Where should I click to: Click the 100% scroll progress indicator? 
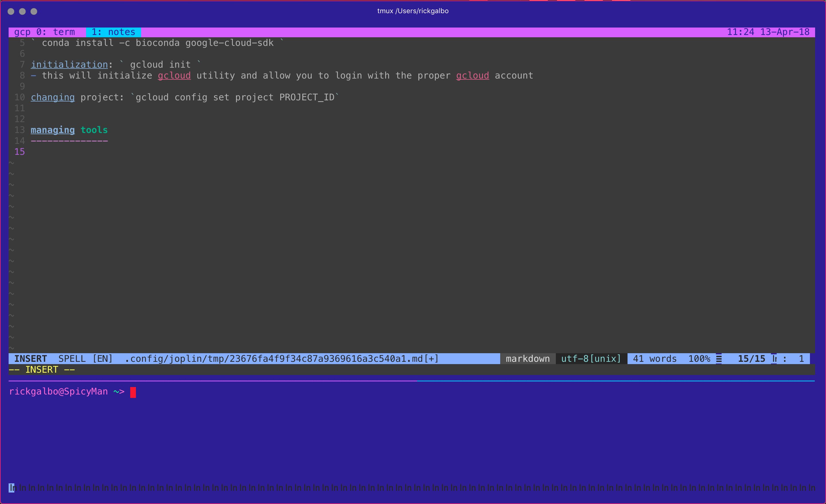[699, 358]
